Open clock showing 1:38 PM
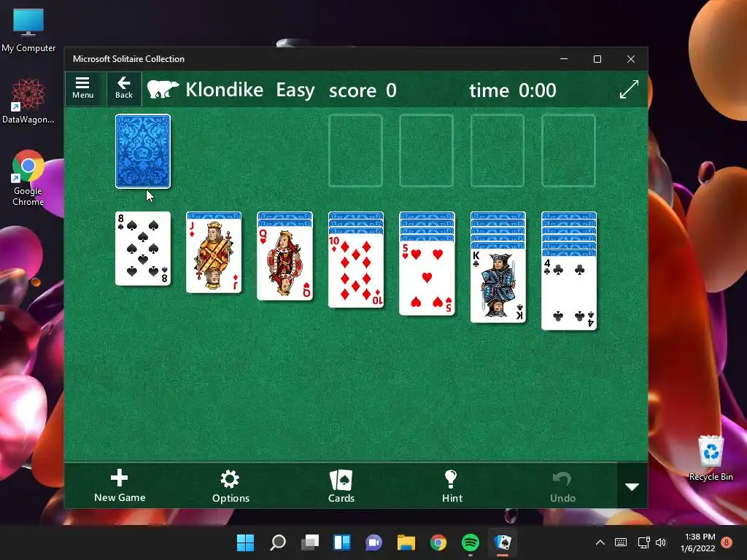The width and height of the screenshot is (747, 560). 698,542
